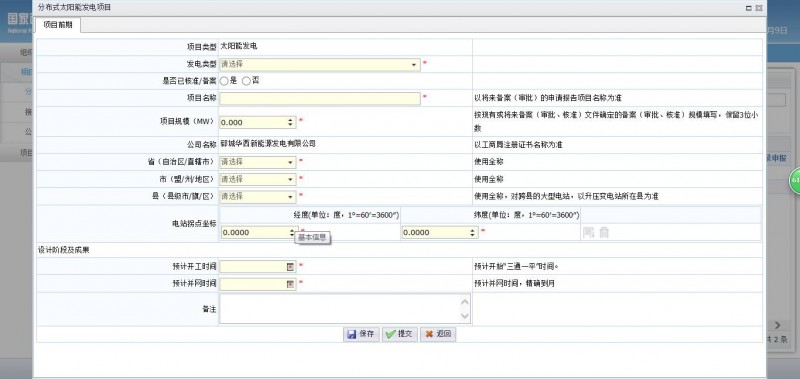800x379 pixels.
Task: Select 是 for 是否已核准/备案
Action: point(224,81)
